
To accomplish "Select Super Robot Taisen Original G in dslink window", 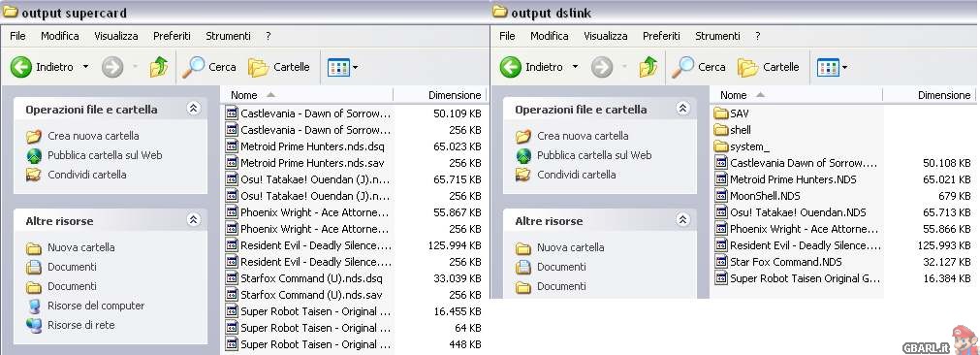I will [x=798, y=278].
